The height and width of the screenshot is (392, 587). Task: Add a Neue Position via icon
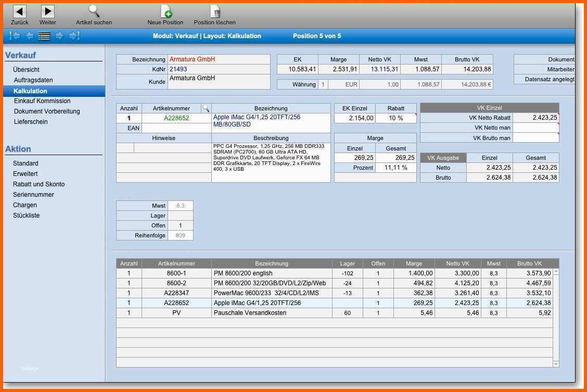(x=166, y=11)
